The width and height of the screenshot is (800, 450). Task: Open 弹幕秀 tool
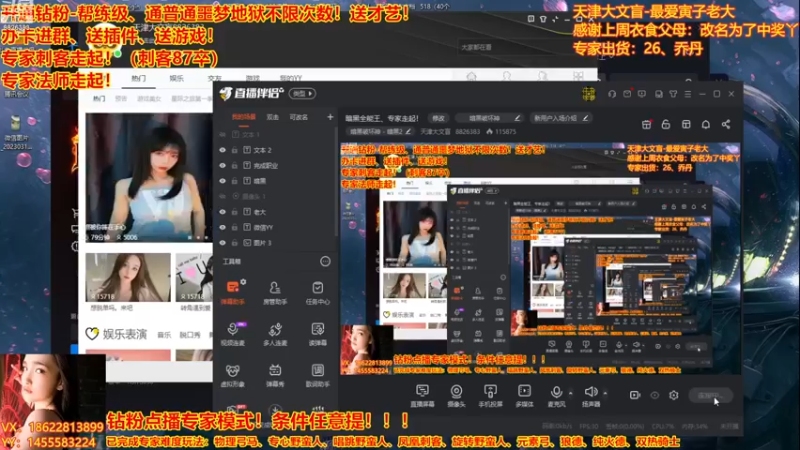[275, 374]
